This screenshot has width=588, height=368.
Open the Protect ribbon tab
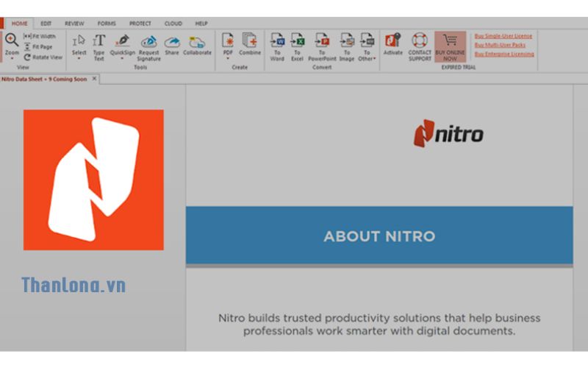click(x=140, y=24)
